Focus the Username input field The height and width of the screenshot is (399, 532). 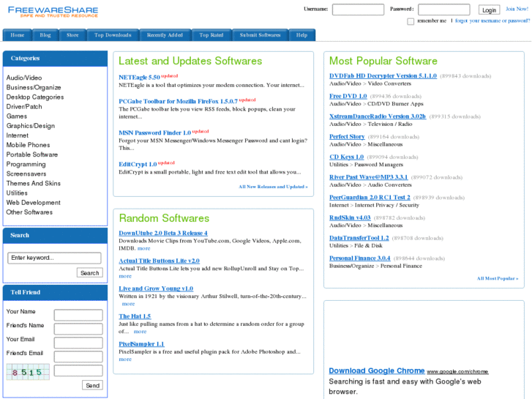tap(358, 10)
